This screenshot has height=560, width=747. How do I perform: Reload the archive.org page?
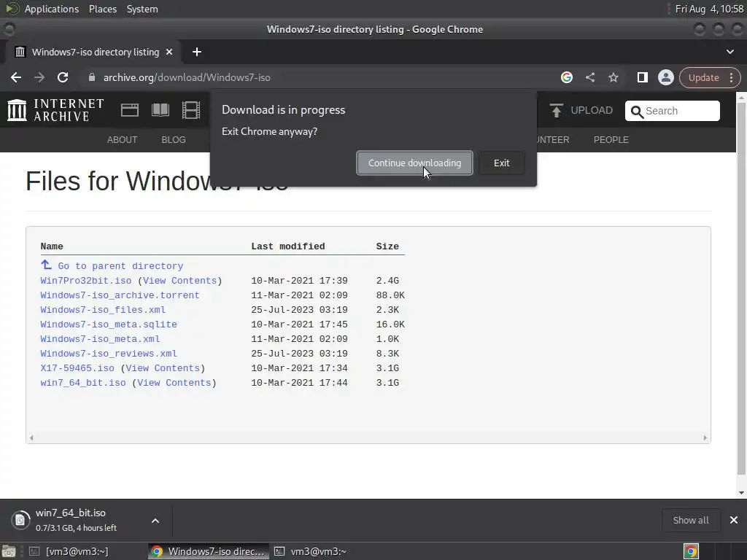click(63, 77)
